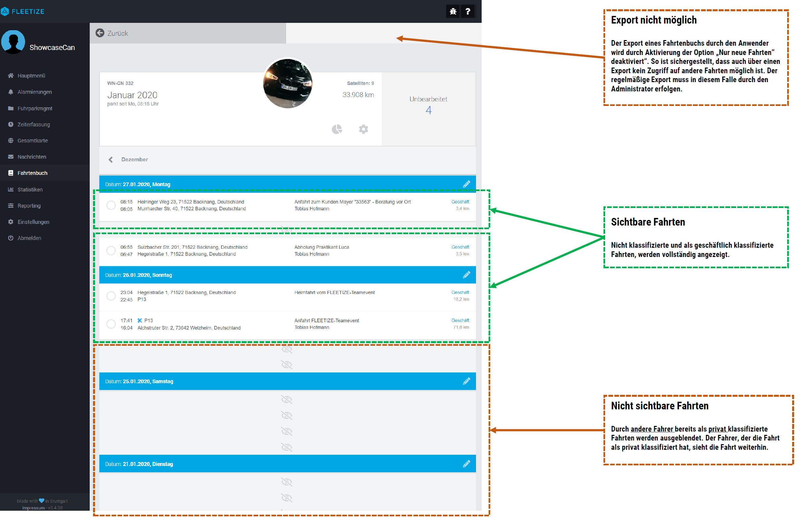Edit the 27.01.2020 Montag day with the pencil
Screen dimensions: 812x518
(467, 184)
